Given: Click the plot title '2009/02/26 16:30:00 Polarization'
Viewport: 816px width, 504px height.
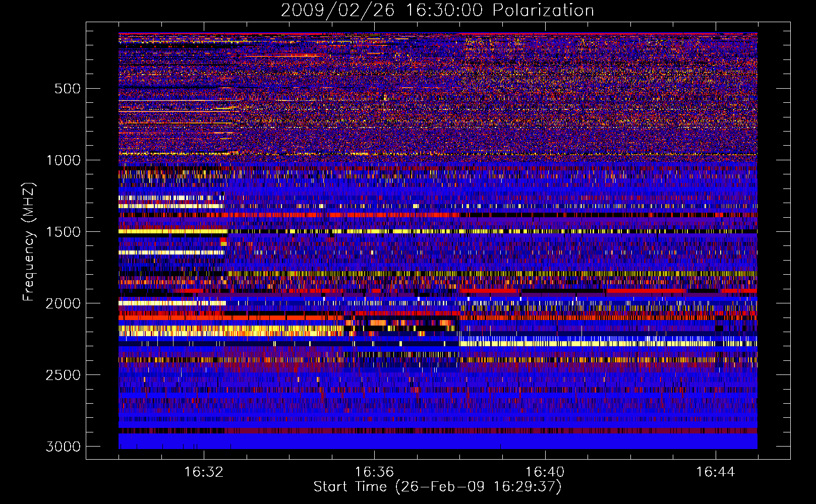Looking at the screenshot, I should coord(437,11).
